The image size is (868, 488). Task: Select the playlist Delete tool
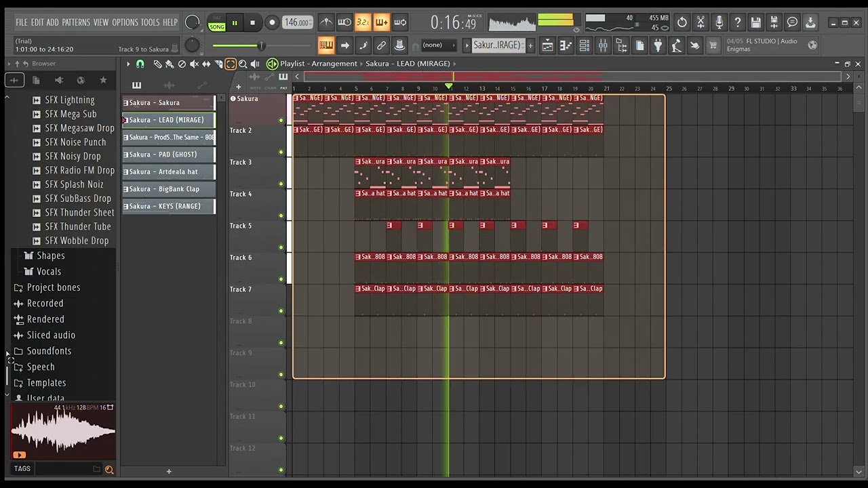pyautogui.click(x=182, y=64)
